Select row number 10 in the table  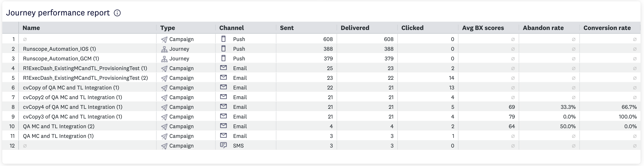pyautogui.click(x=12, y=126)
